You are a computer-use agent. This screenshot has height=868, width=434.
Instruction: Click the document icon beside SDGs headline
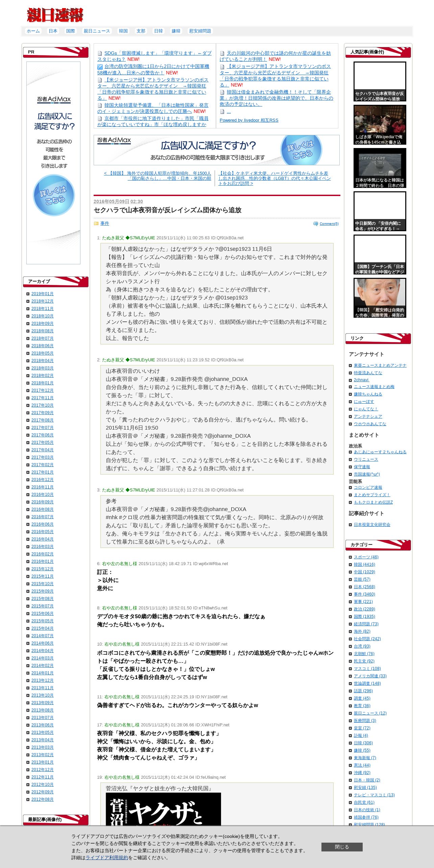(x=100, y=53)
